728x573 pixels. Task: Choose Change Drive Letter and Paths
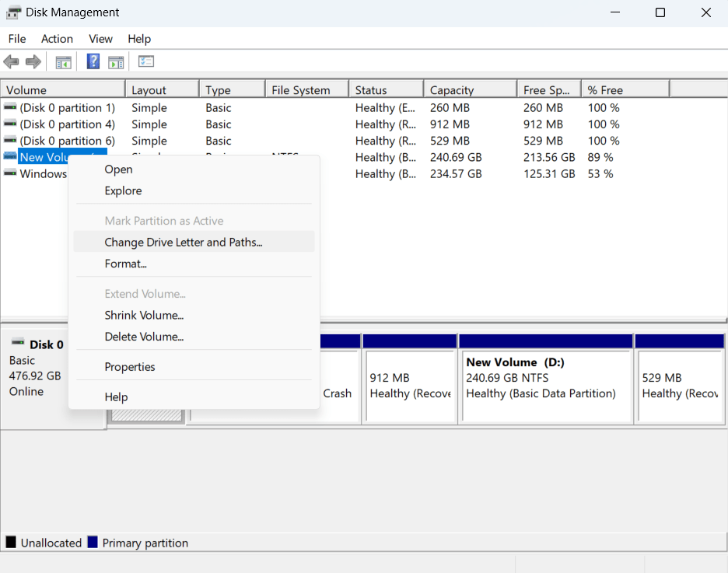(184, 242)
